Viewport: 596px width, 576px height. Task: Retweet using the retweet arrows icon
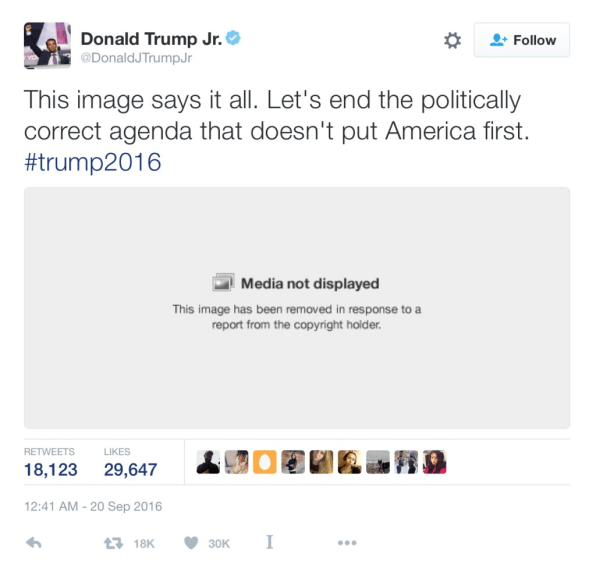(x=114, y=543)
